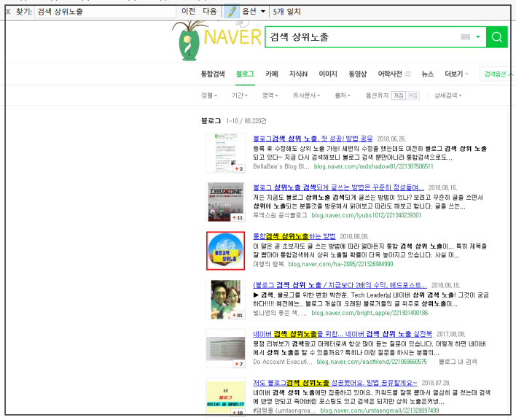
Task: Open the ha-2005 blog URL link
Action: pyautogui.click(x=340, y=264)
